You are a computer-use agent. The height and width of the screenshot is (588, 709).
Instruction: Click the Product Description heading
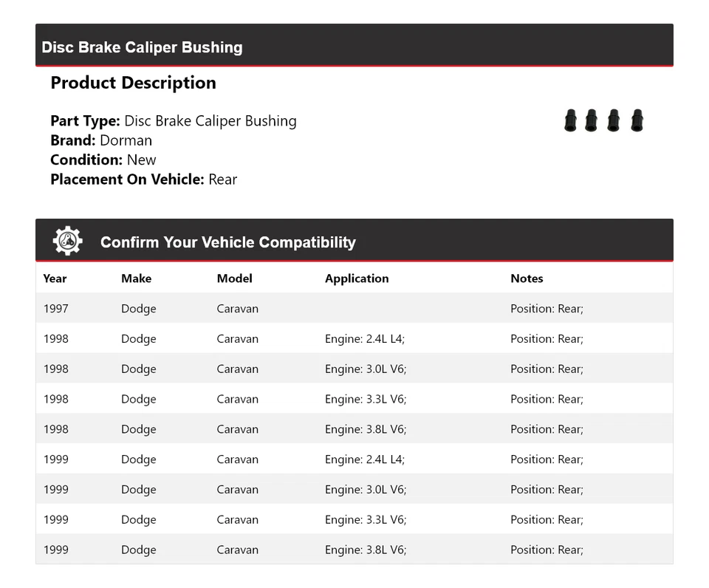pyautogui.click(x=133, y=83)
